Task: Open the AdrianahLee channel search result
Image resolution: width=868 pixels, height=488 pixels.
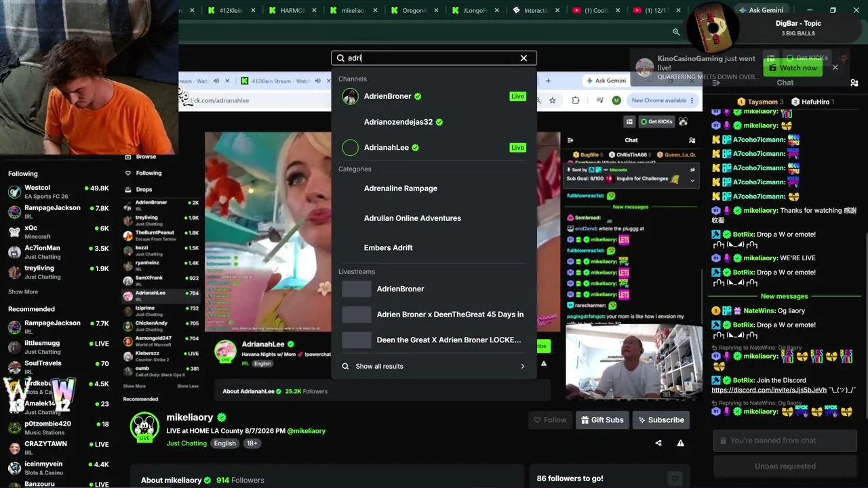Action: point(434,148)
